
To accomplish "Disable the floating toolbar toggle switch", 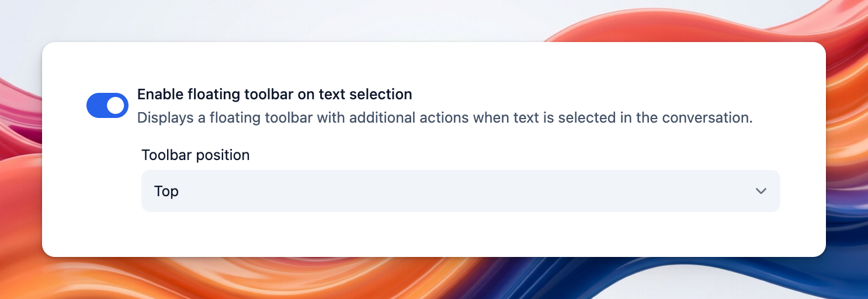I will click(x=107, y=105).
